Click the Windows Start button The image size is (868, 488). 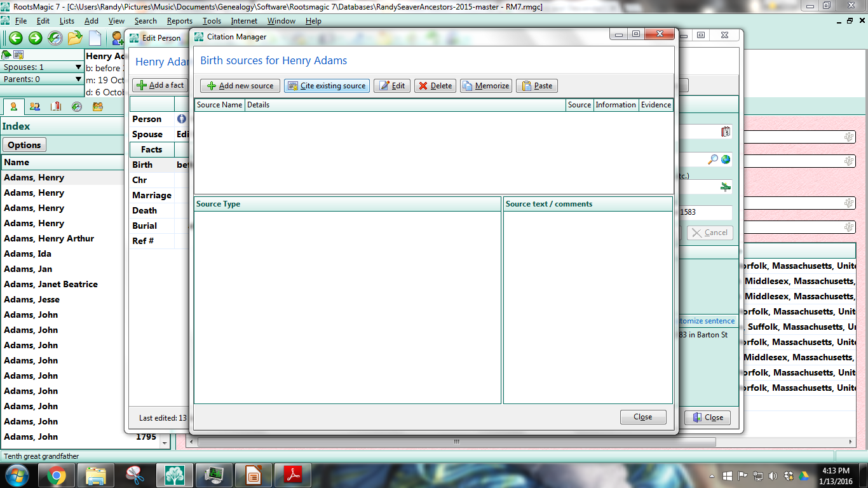click(x=17, y=475)
